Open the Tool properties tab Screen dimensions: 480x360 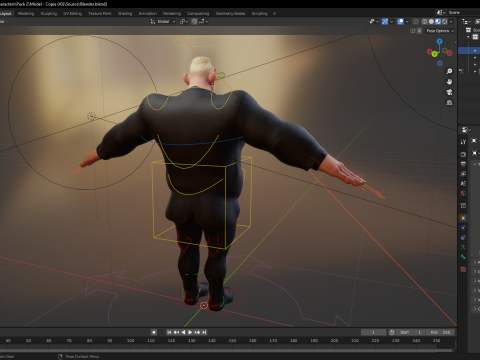463,142
